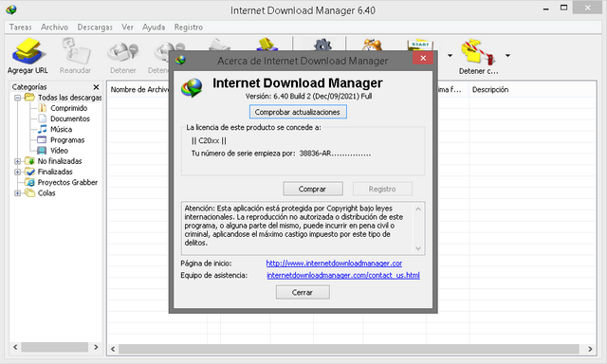This screenshot has width=607, height=364.
Task: Close the Acerca de dialog
Action: click(x=423, y=58)
